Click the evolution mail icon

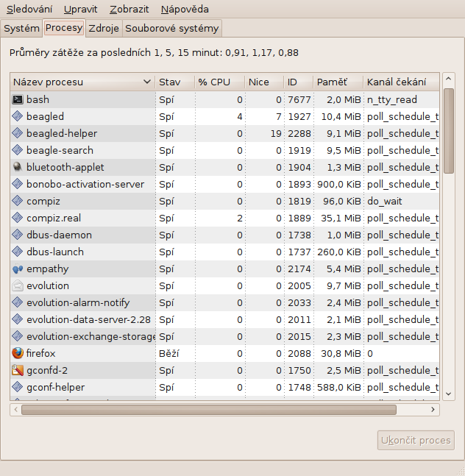point(18,285)
